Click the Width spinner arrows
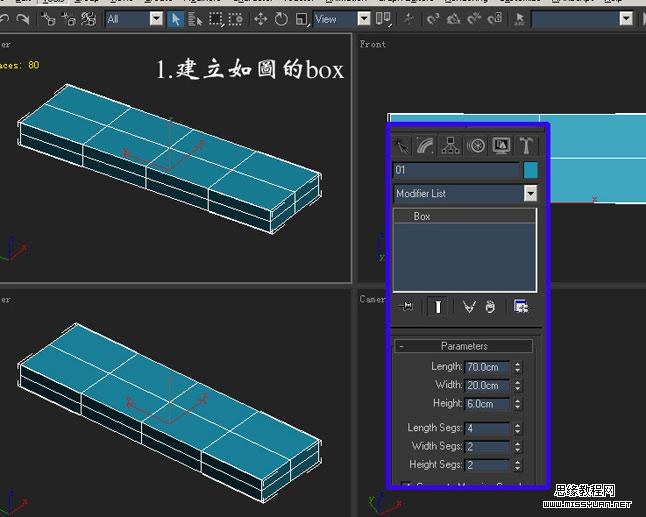The height and width of the screenshot is (517, 646). pyautogui.click(x=517, y=386)
